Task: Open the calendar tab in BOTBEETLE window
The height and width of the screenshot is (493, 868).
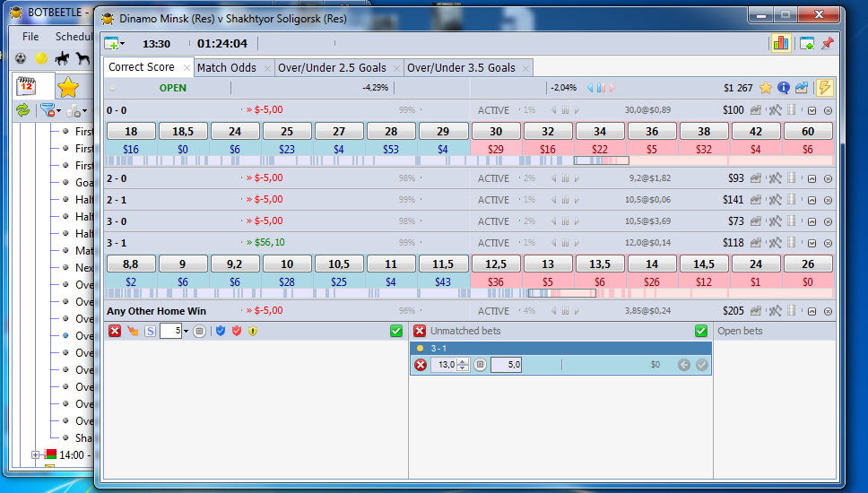Action: coord(26,86)
